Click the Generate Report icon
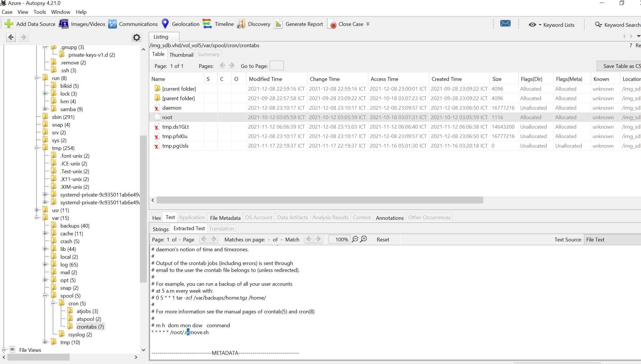Screen dimensions: 641x364 (278, 24)
